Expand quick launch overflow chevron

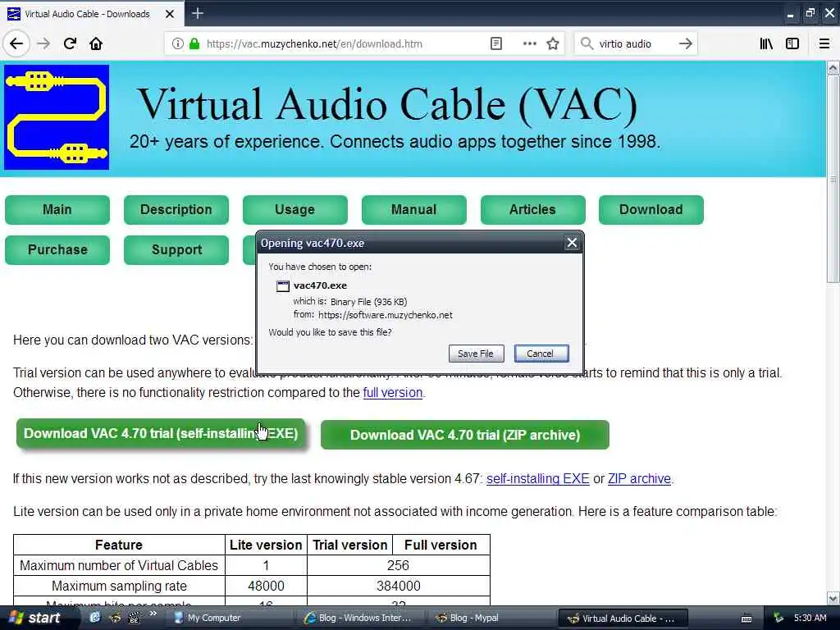click(x=153, y=614)
